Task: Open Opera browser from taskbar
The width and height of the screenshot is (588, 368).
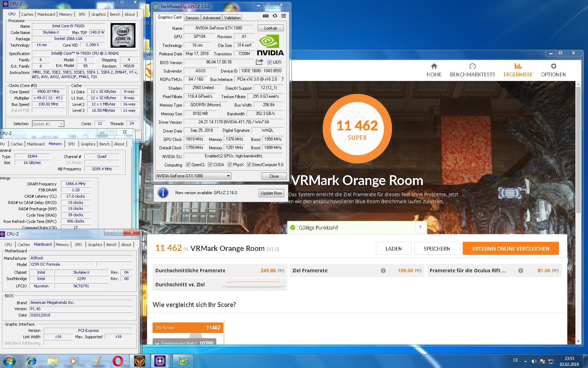Action: point(118,361)
